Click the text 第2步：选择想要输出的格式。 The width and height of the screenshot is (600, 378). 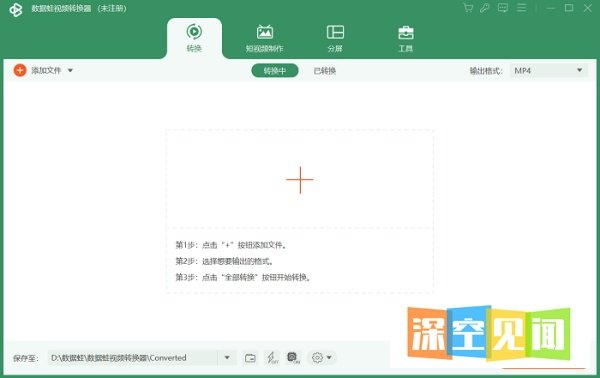click(224, 261)
